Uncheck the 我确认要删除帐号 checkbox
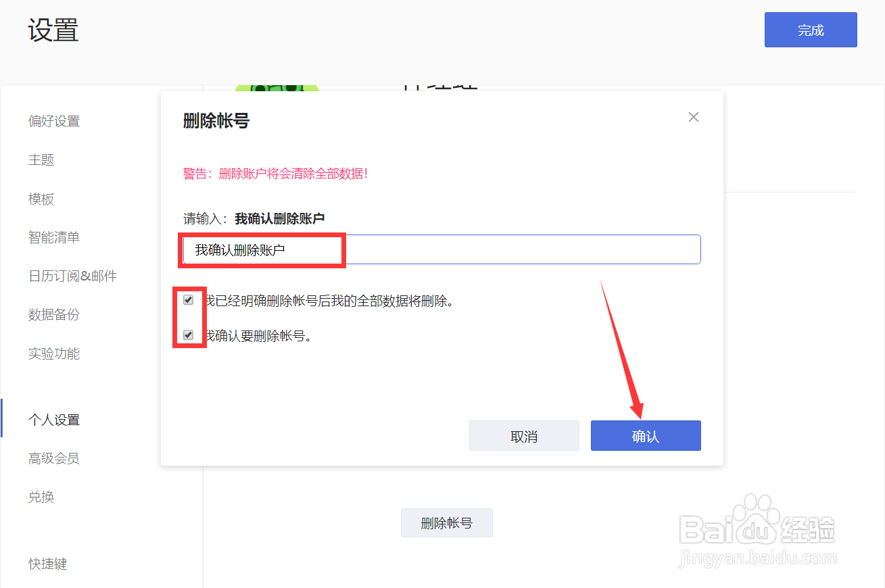 [x=189, y=335]
